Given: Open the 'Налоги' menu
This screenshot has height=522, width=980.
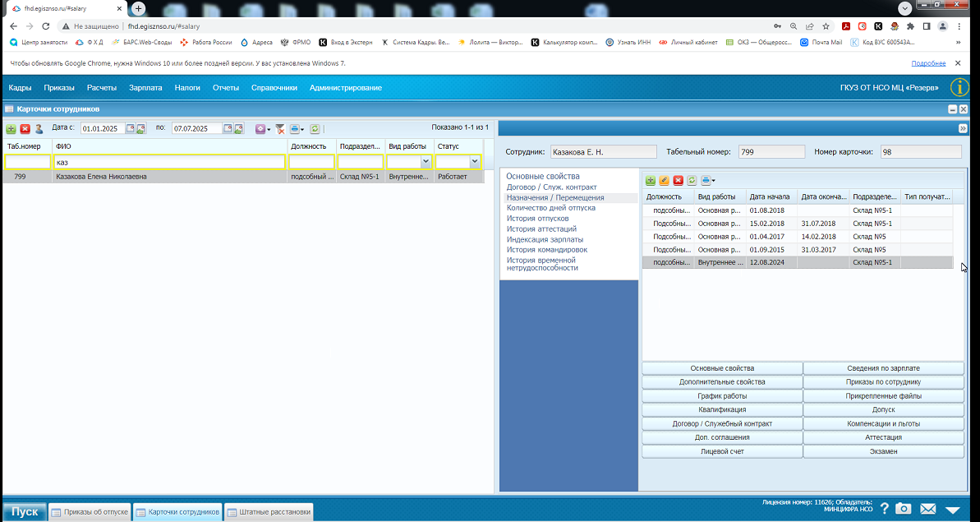Looking at the screenshot, I should tap(187, 88).
